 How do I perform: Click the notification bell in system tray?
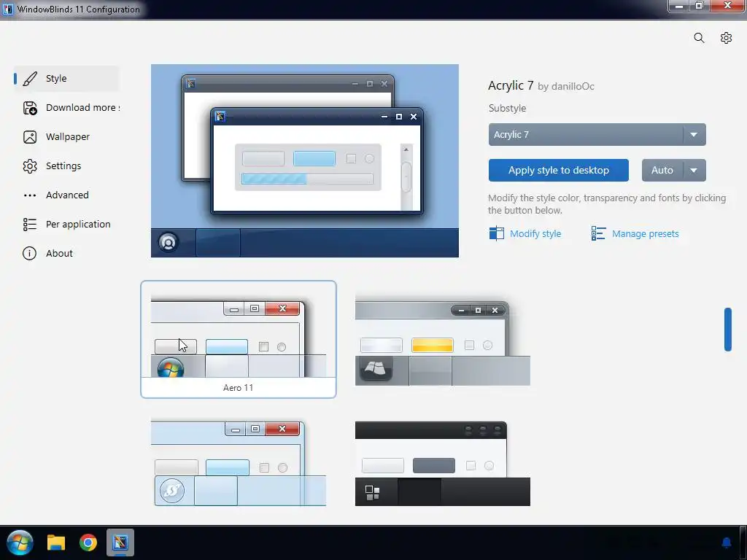[727, 542]
